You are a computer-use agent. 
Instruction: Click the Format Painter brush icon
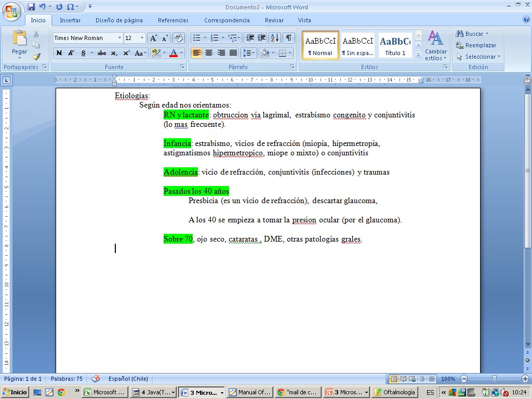tap(36, 57)
